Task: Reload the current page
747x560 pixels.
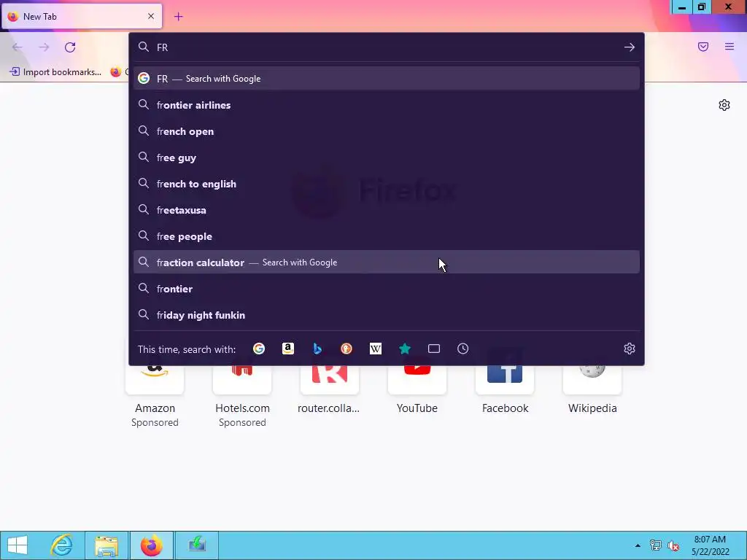Action: [x=70, y=47]
